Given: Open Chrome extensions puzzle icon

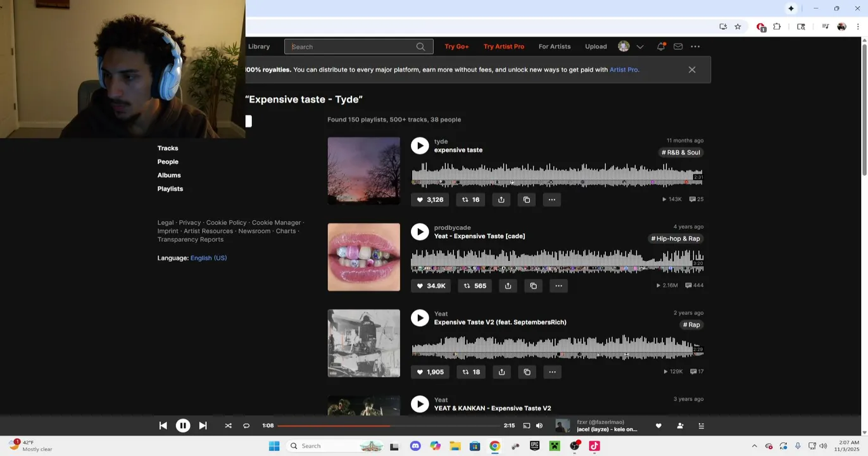Looking at the screenshot, I should [x=777, y=27].
